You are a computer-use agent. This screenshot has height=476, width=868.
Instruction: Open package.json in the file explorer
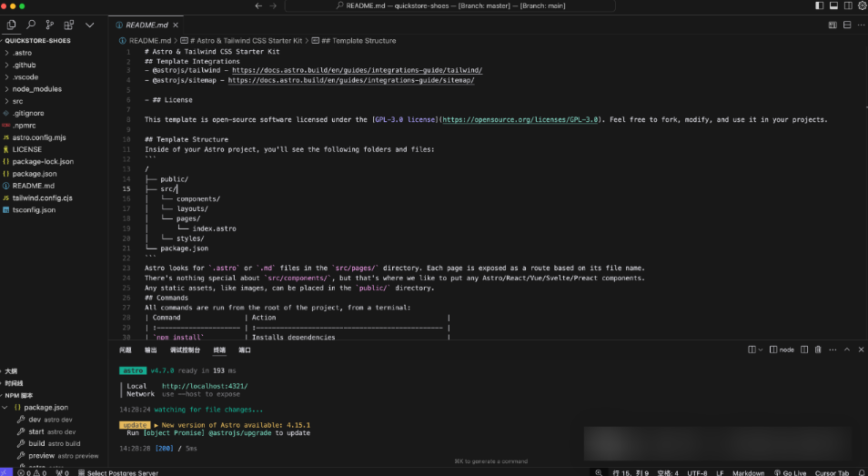[35, 173]
